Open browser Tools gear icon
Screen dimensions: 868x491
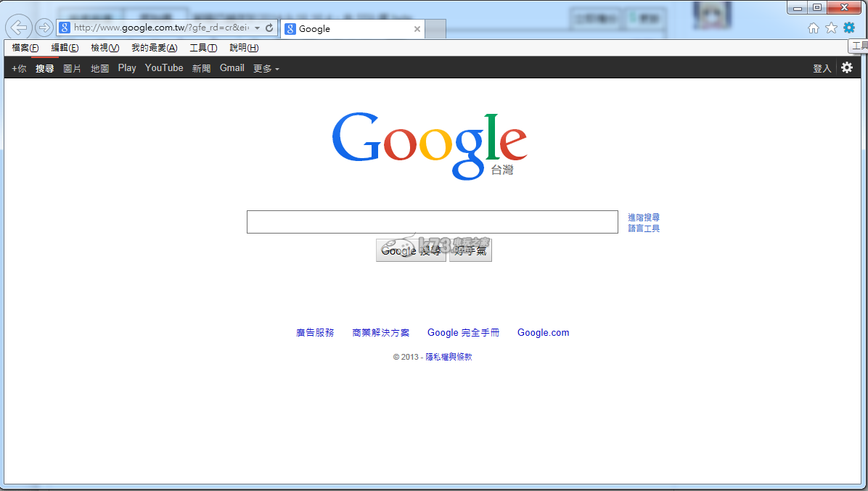click(848, 28)
